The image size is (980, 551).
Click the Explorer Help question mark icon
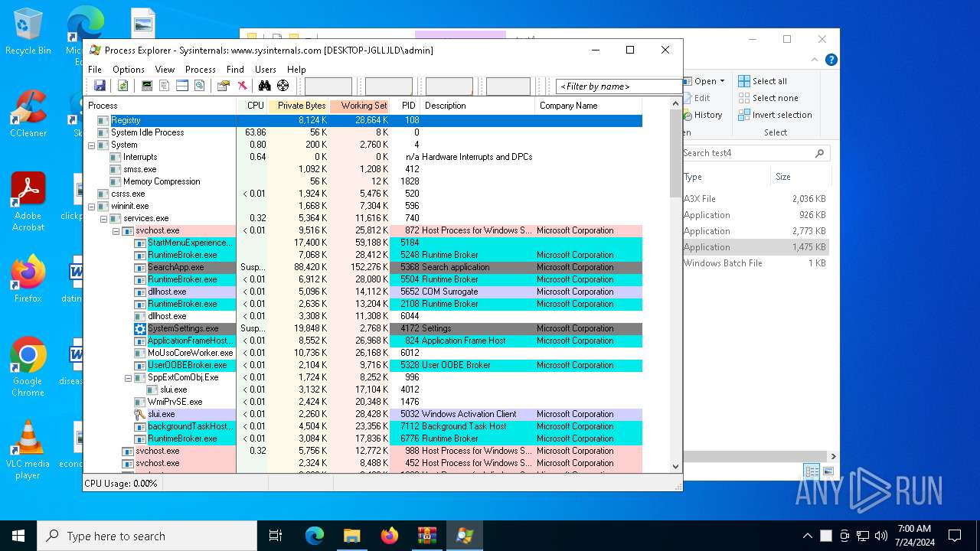[x=831, y=60]
